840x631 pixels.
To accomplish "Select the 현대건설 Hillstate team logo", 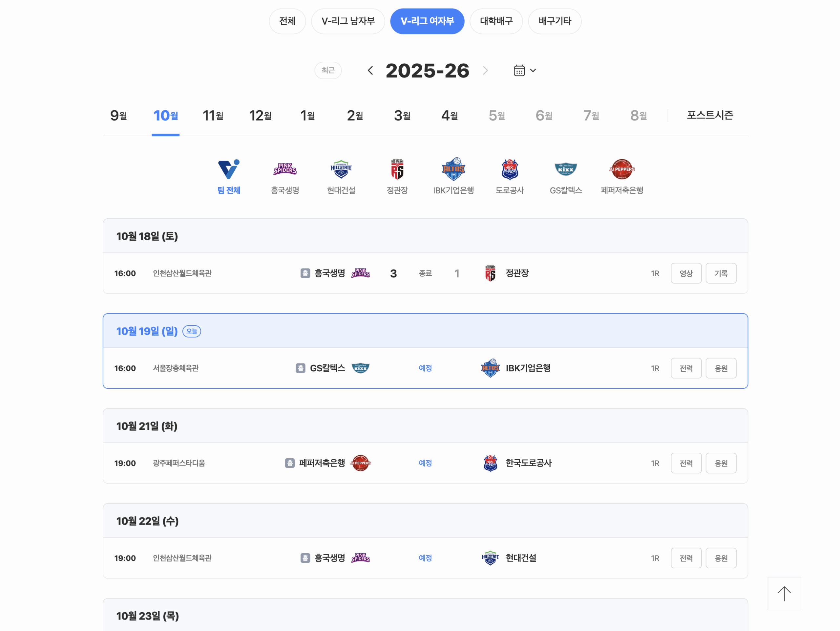I will pos(340,169).
